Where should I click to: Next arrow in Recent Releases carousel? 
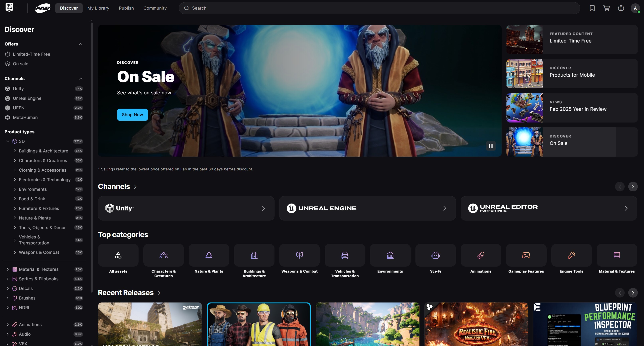point(633,293)
